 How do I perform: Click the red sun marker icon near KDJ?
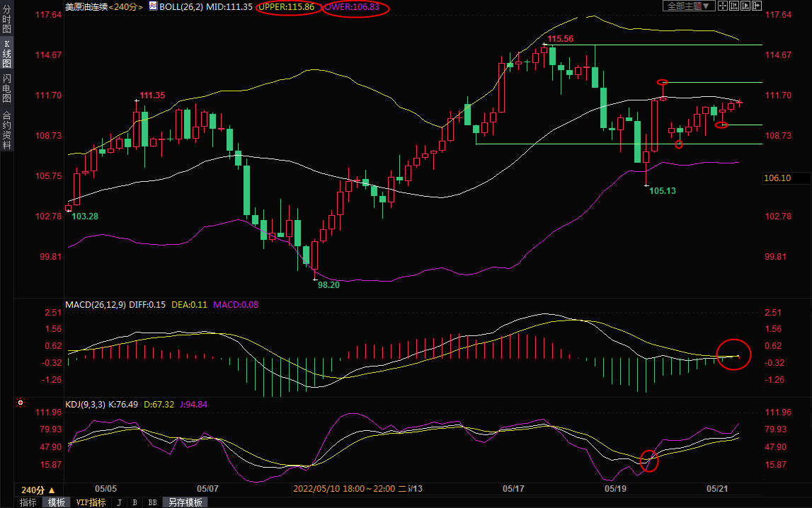(x=20, y=403)
